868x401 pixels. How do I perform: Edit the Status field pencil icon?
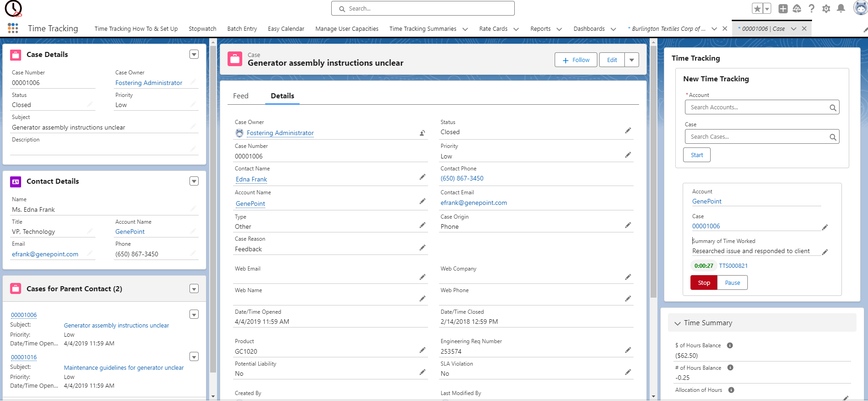[628, 131]
